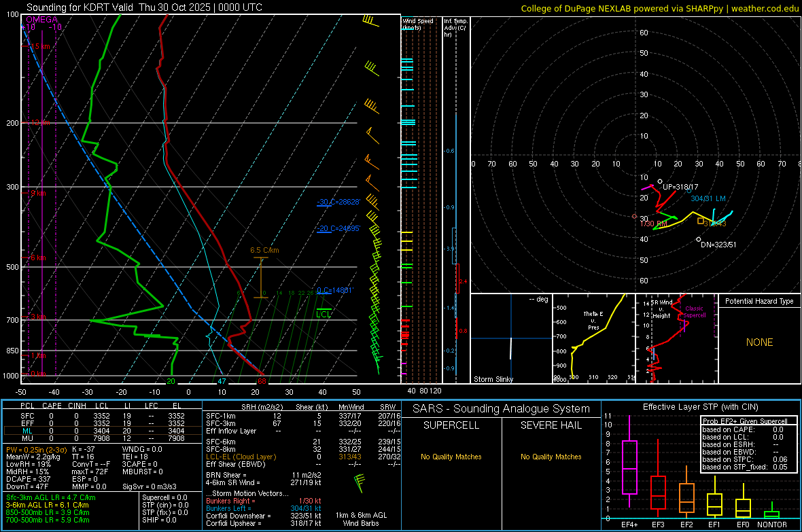Click the '1/30 RM' right-mover label
Screen dimensions: 802x532
(x=653, y=224)
